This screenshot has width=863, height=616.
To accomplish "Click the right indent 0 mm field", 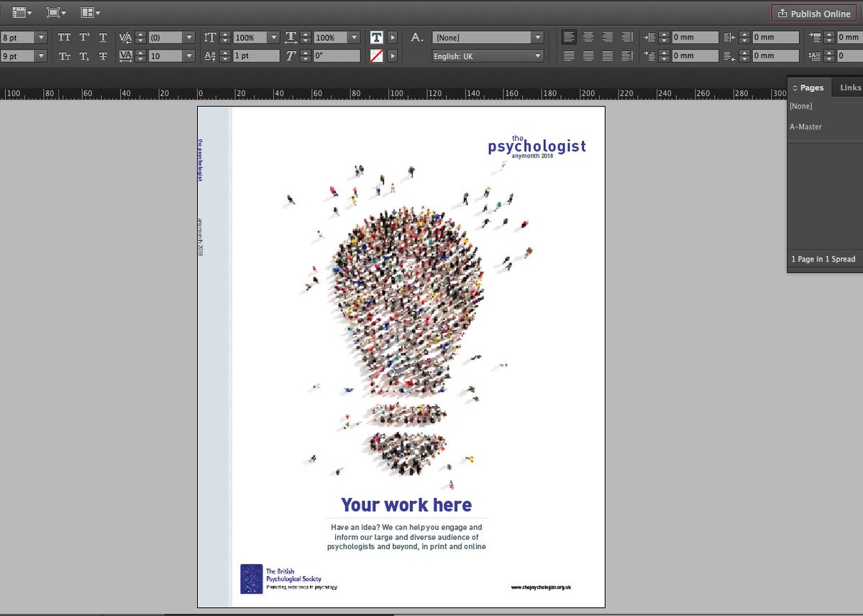I will (775, 37).
